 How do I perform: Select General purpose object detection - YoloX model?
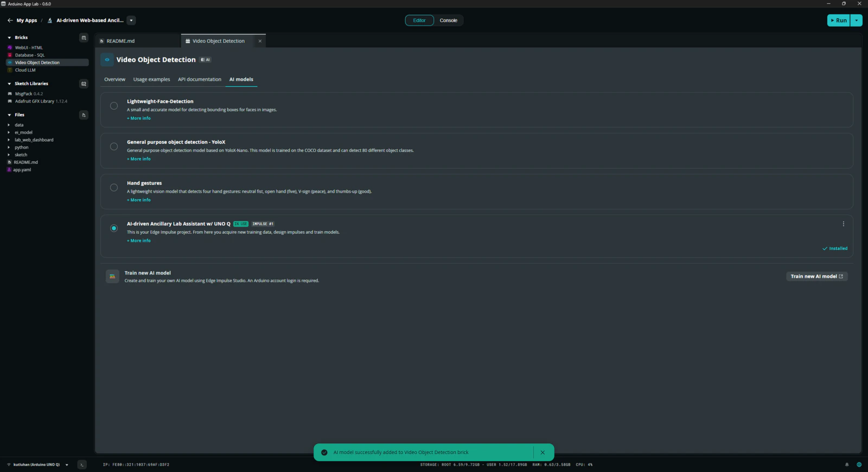coord(114,146)
